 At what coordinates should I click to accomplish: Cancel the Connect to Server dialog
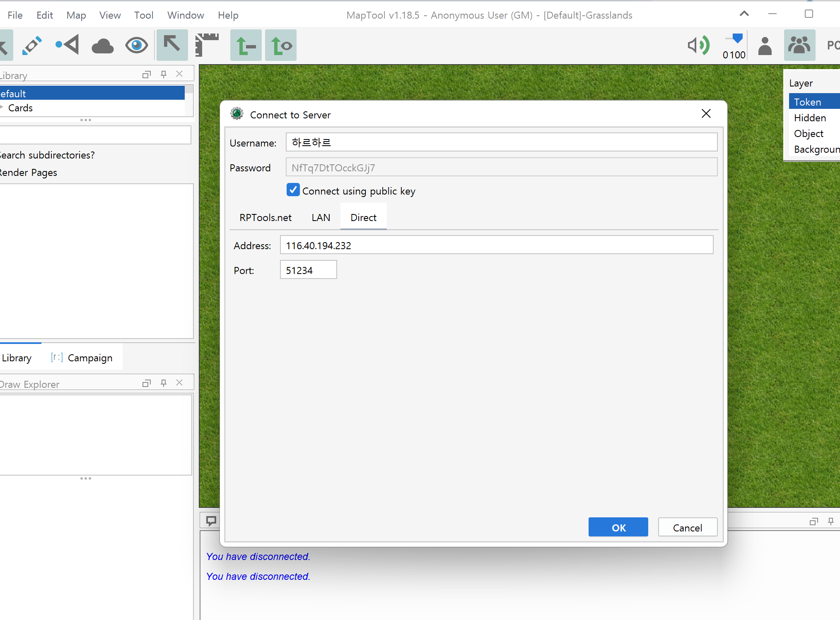688,527
